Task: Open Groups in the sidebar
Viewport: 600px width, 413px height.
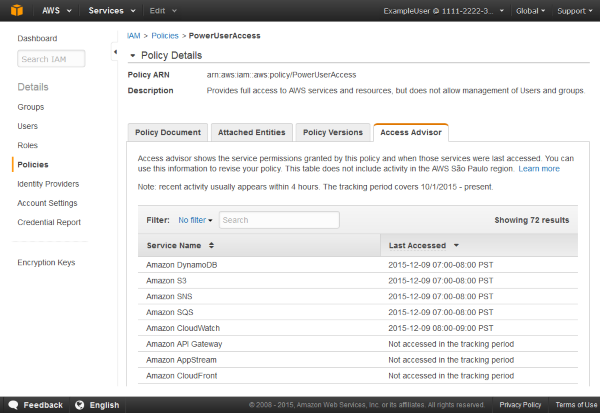Action: 31,107
